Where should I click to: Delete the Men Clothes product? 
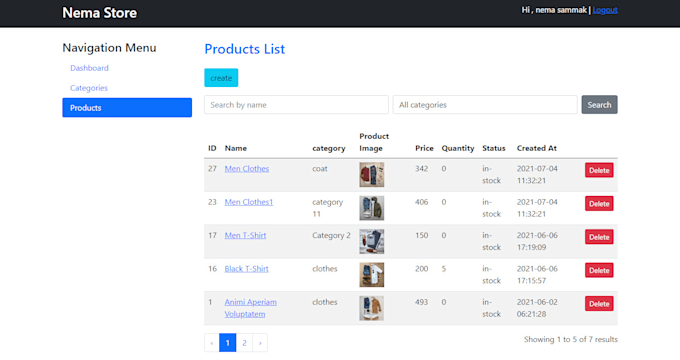[599, 170]
